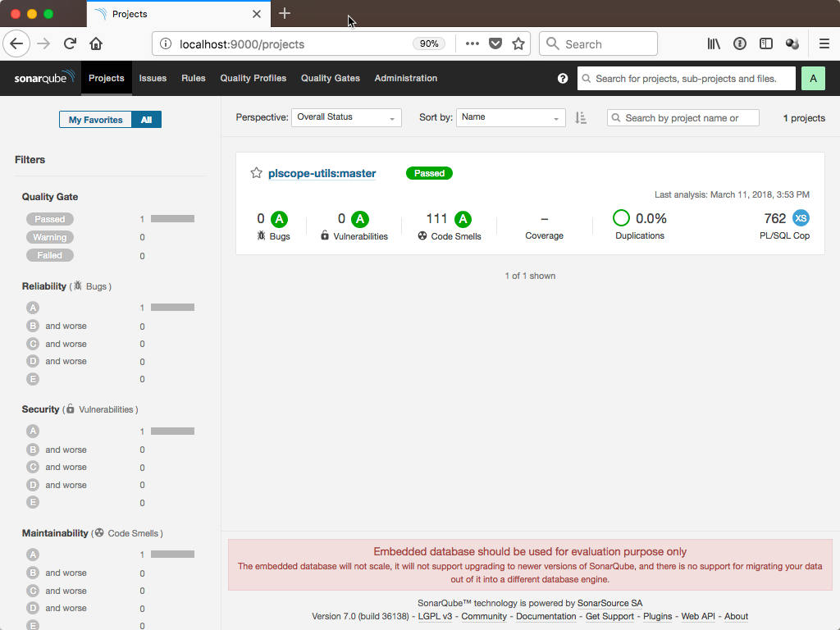Filter Quality Gate by Passed
The height and width of the screenshot is (630, 840).
tap(50, 219)
